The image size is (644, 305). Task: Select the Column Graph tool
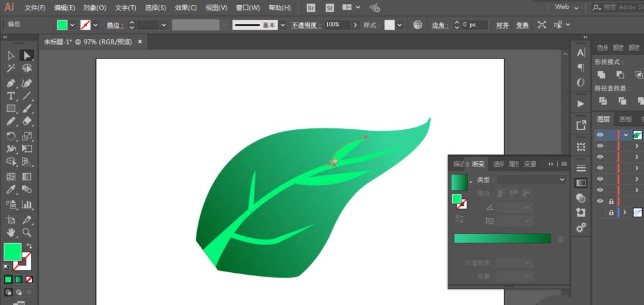coord(26,204)
